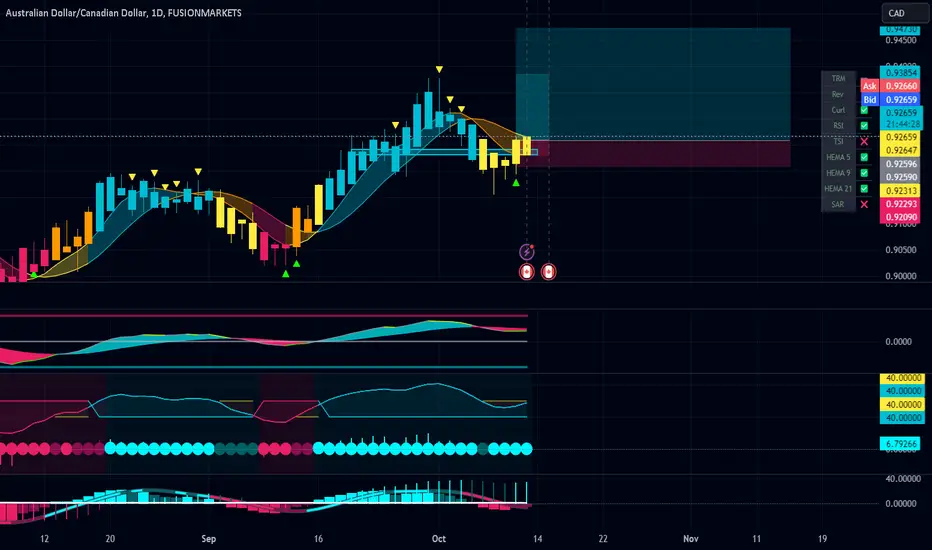Image resolution: width=932 pixels, height=550 pixels.
Task: Click the 0.93854 price tag
Action: (x=900, y=73)
